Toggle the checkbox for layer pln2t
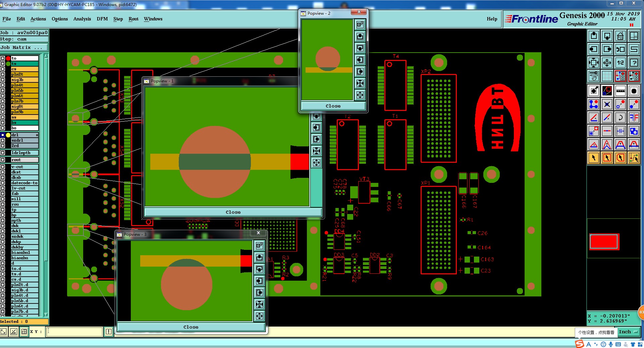The image size is (644, 348). (x=3, y=74)
